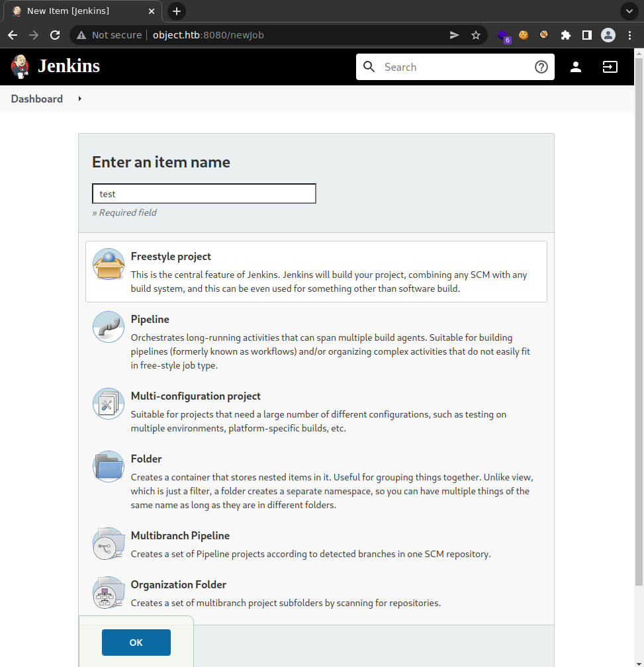This screenshot has width=644, height=667.
Task: Open the search help question-mark icon
Action: [x=541, y=67]
